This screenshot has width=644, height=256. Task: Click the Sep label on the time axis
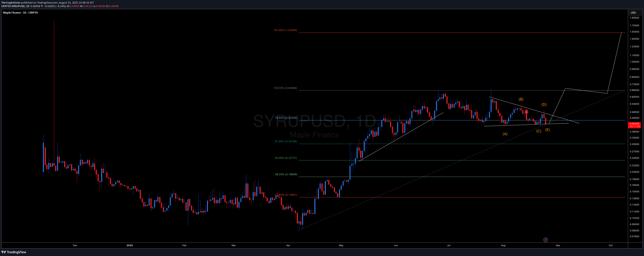coord(558,246)
